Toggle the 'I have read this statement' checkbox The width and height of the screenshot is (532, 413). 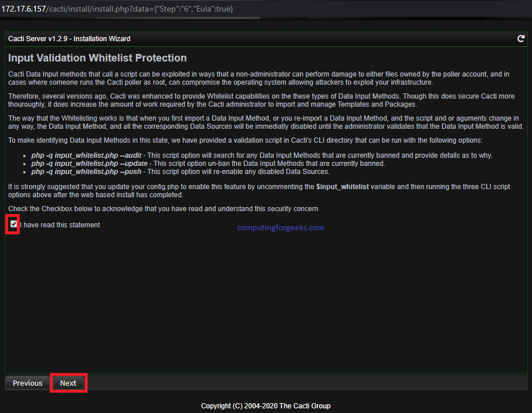click(x=13, y=224)
